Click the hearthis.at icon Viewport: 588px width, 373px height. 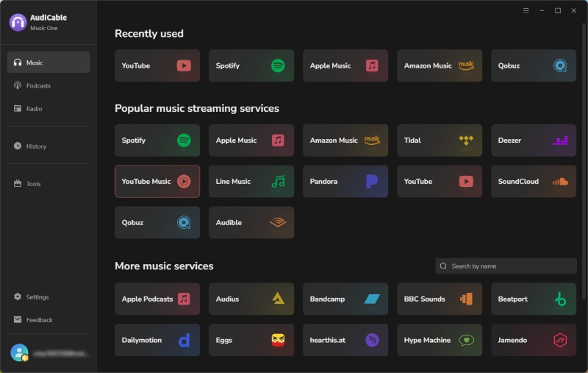[x=372, y=340]
